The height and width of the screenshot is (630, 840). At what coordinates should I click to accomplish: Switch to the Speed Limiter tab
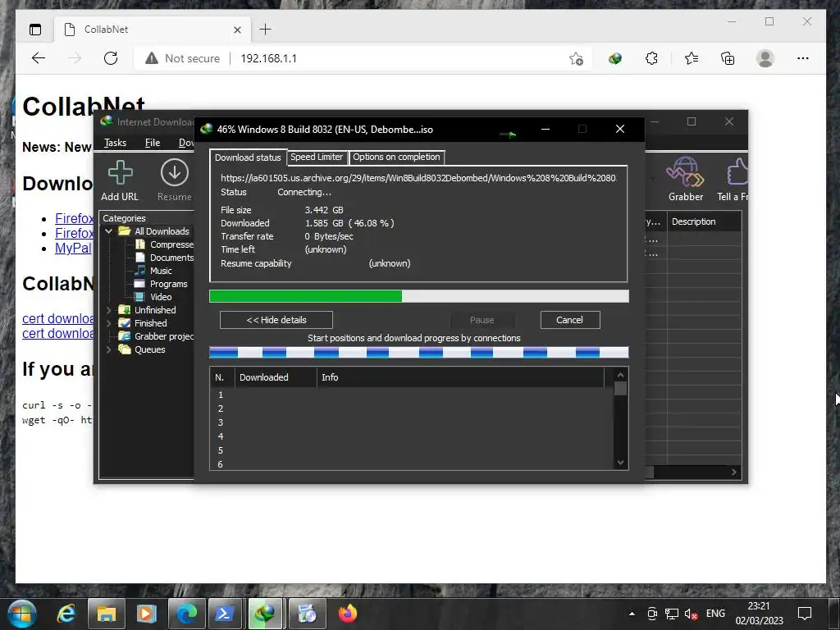pyautogui.click(x=317, y=157)
